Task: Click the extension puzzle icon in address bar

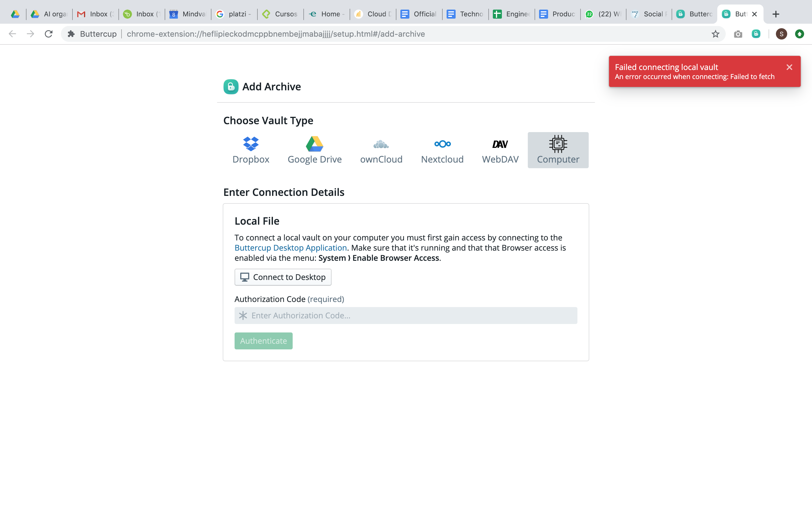Action: 71,34
